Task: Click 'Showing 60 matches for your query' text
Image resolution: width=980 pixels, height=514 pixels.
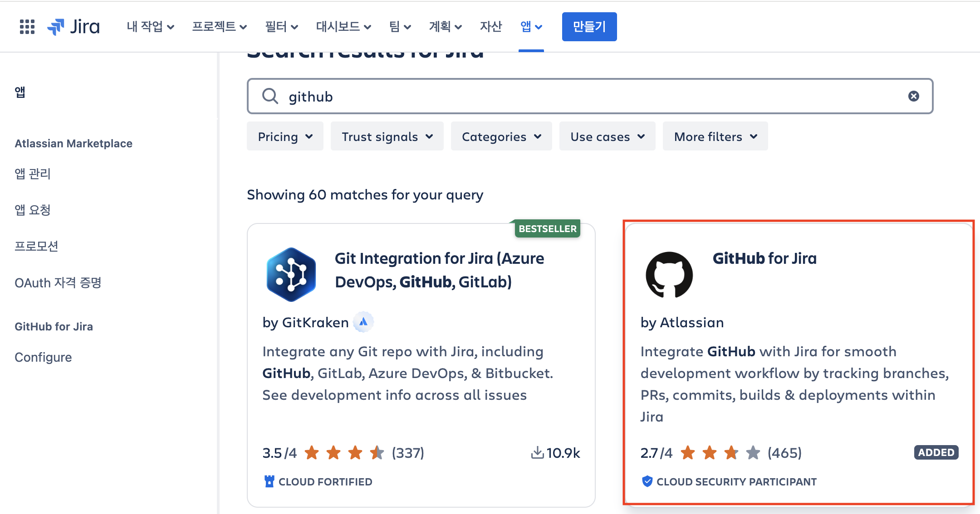Action: [x=365, y=194]
